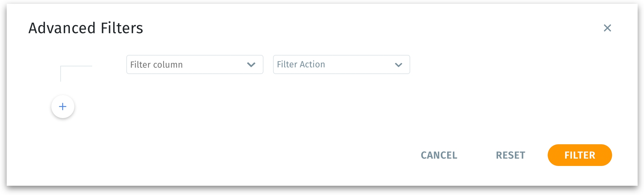Click the CANCEL button

pyautogui.click(x=439, y=155)
